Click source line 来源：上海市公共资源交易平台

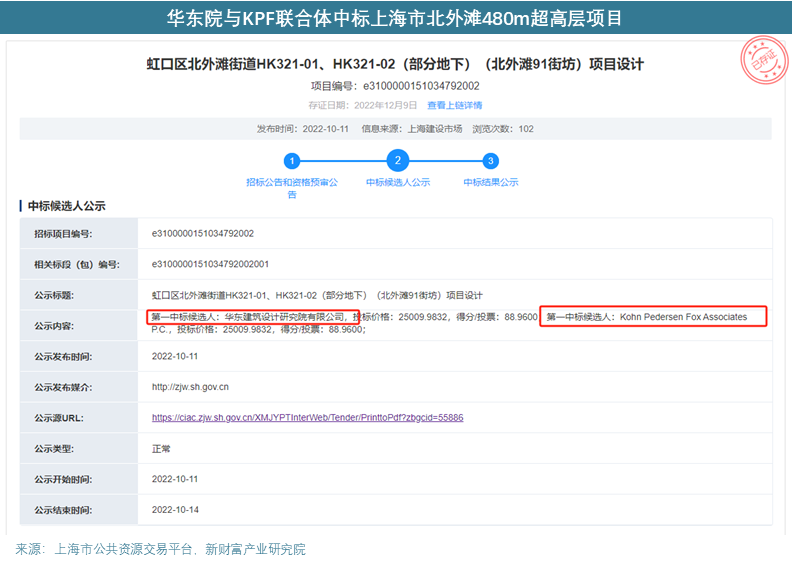point(161,549)
